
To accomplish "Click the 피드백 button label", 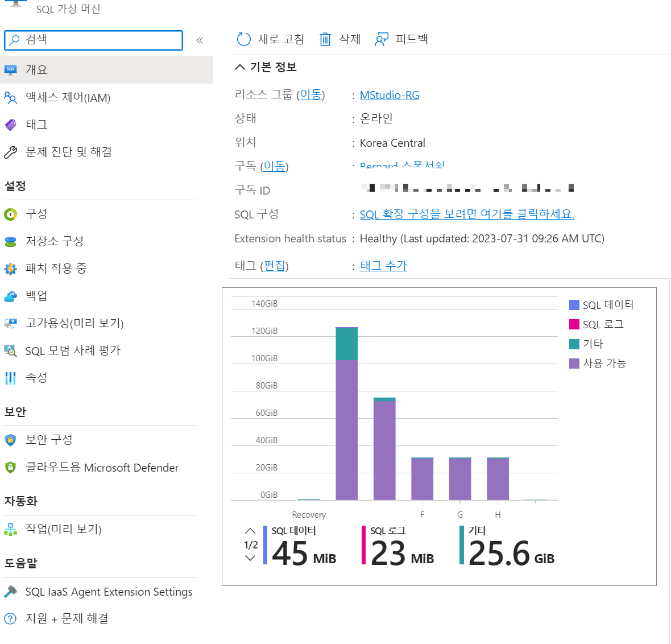I will point(411,39).
